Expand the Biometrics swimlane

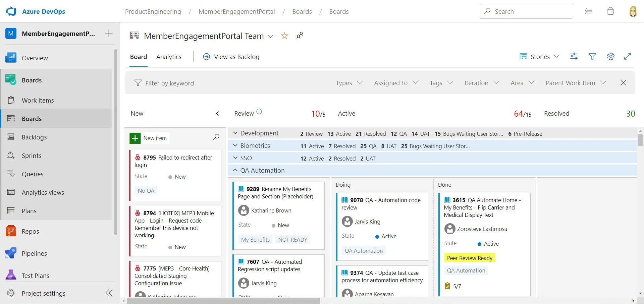[235, 145]
